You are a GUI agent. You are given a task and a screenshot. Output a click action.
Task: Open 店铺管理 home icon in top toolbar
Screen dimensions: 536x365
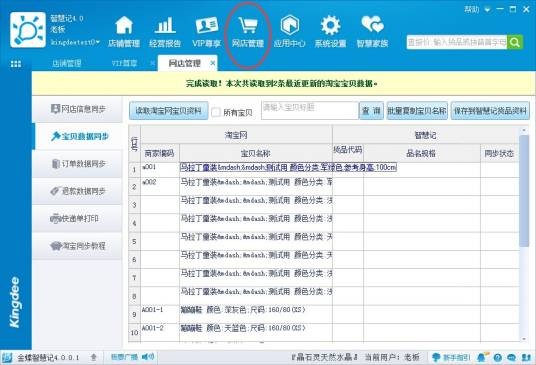tap(124, 26)
